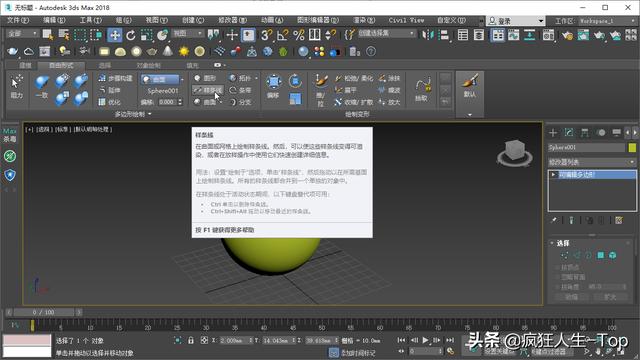Open the Civil View menu
The width and height of the screenshot is (640, 360).
[x=406, y=20]
